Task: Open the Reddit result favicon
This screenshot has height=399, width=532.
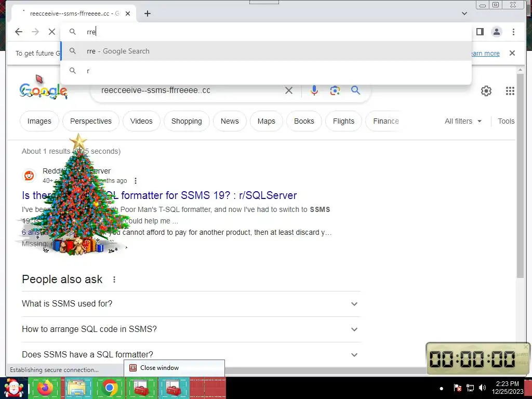Action: point(29,176)
